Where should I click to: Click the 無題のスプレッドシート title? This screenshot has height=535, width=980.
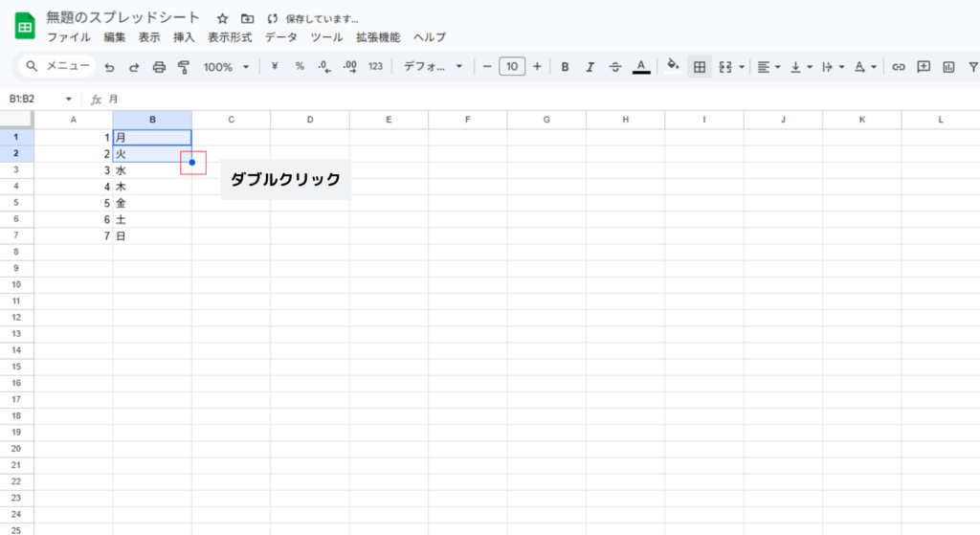pos(122,17)
